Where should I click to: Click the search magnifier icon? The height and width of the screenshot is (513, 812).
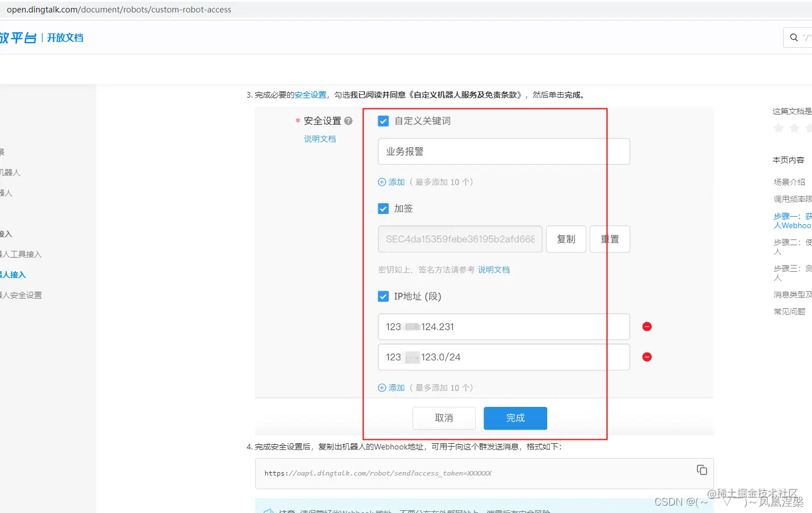coord(793,37)
